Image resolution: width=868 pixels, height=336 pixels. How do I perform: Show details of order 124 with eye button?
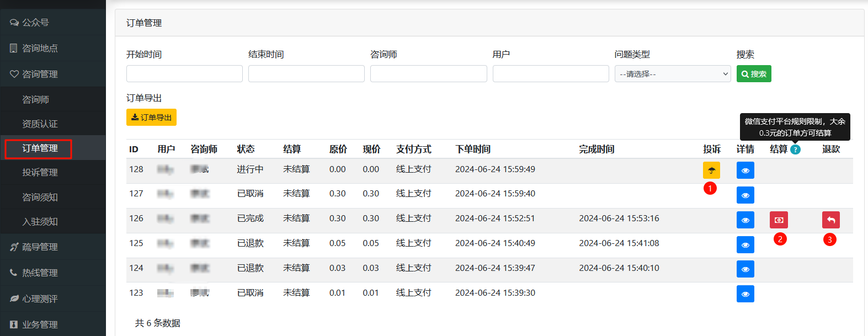click(745, 269)
